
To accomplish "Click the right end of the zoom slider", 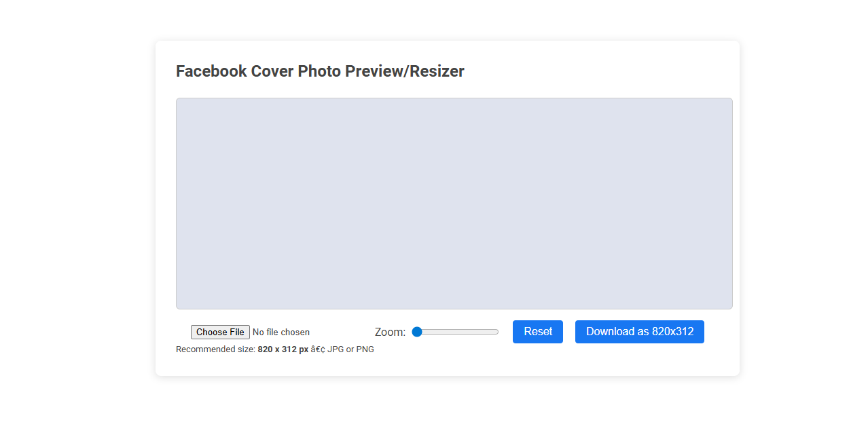I will coord(496,332).
